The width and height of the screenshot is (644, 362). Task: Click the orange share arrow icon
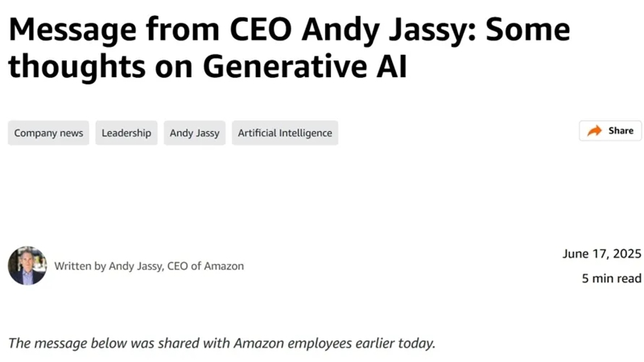pos(594,131)
